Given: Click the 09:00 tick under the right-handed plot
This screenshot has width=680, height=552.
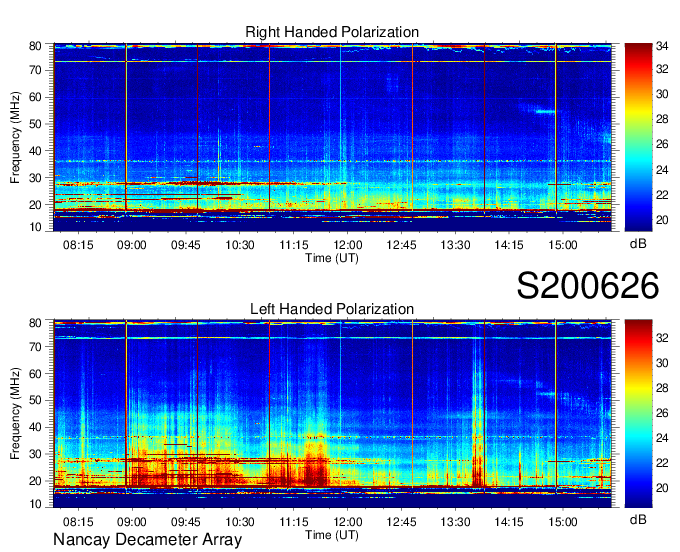Looking at the screenshot, I should click(132, 245).
